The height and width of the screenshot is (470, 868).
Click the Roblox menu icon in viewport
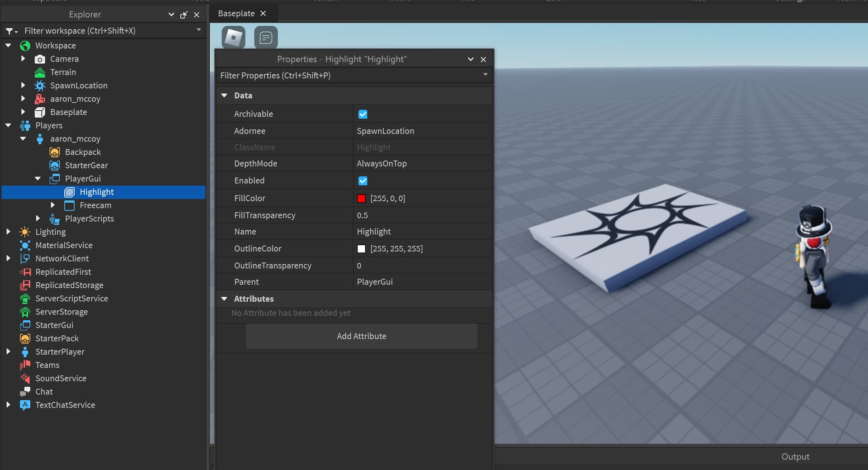pos(233,37)
